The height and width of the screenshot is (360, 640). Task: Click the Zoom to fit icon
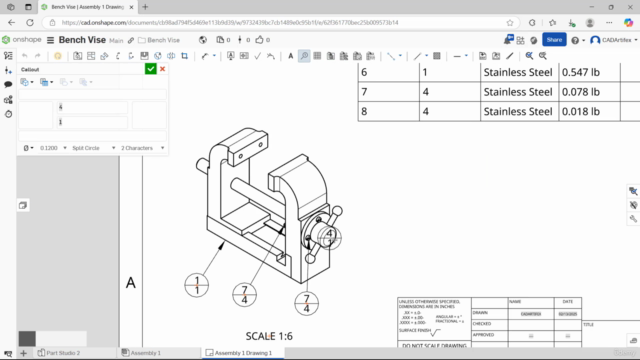(529, 56)
